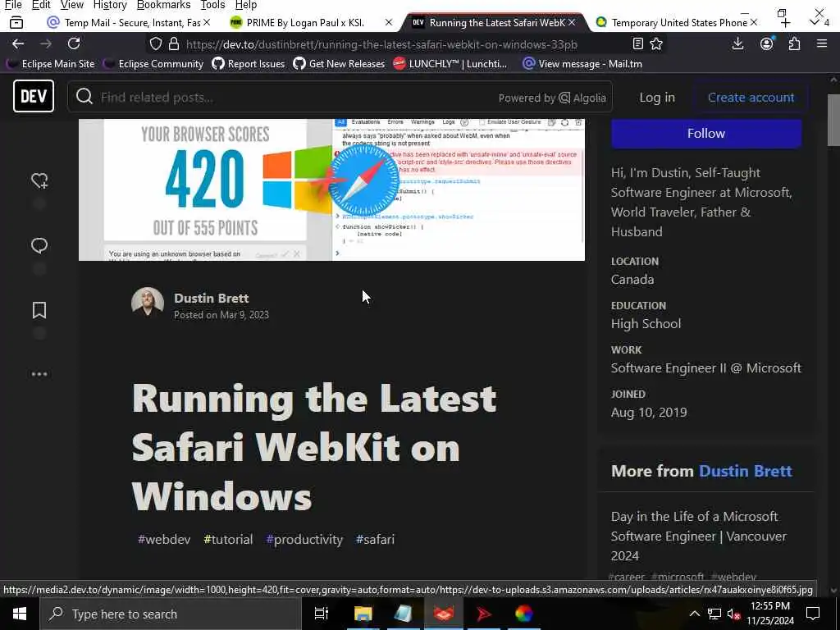Open Day in the Life of a Microsoft article
The image size is (840, 630).
tap(699, 536)
